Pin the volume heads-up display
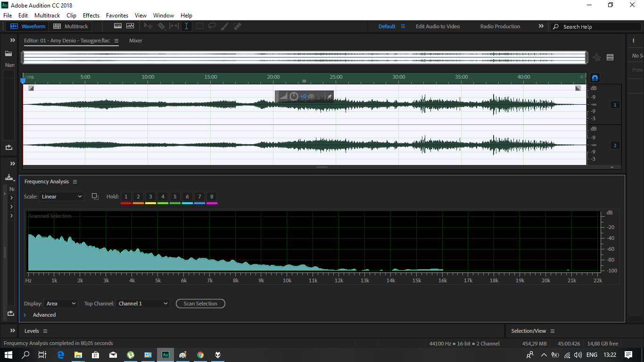Screen dimensions: 644x362 [x=330, y=97]
